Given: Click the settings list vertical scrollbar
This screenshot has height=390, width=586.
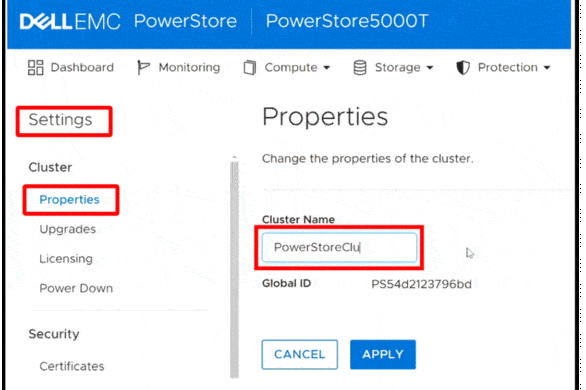Looking at the screenshot, I should point(234,267).
